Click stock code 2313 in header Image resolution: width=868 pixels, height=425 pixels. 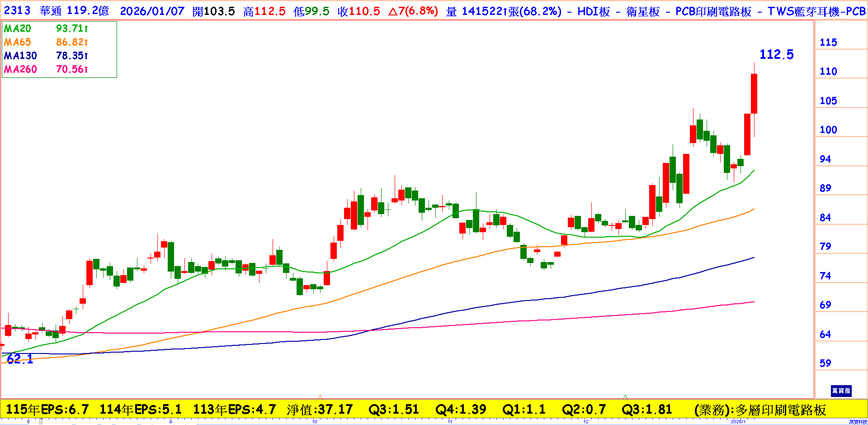17,11
